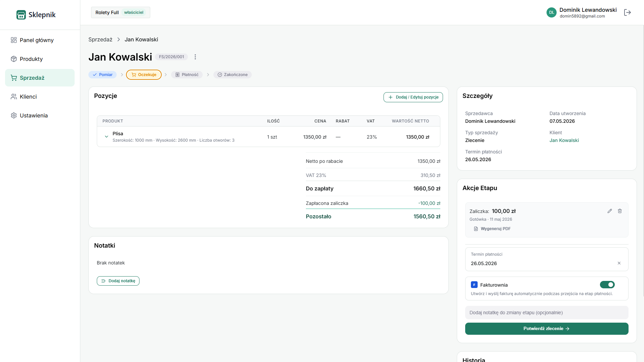Click the WARTOŚĆ NETTO column header
Image resolution: width=644 pixels, height=362 pixels.
click(410, 121)
